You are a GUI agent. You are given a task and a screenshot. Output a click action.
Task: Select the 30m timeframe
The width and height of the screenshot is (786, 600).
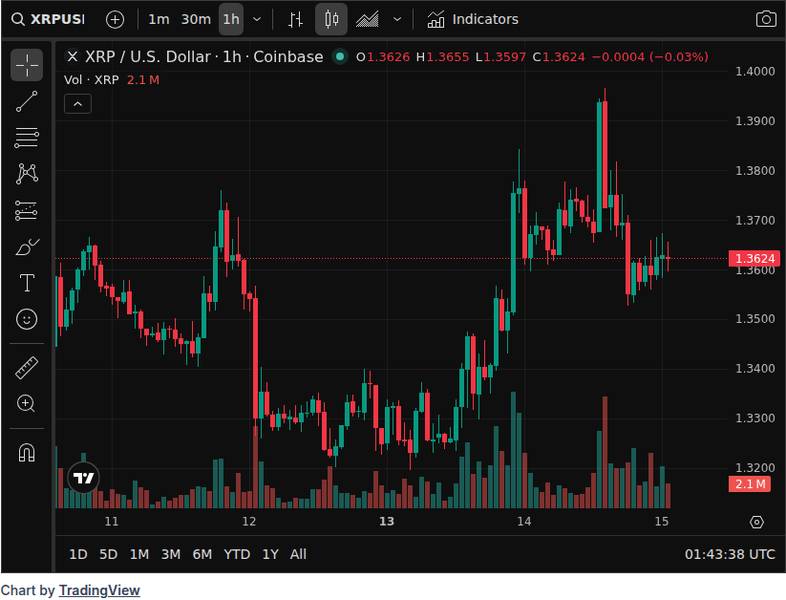(x=195, y=20)
